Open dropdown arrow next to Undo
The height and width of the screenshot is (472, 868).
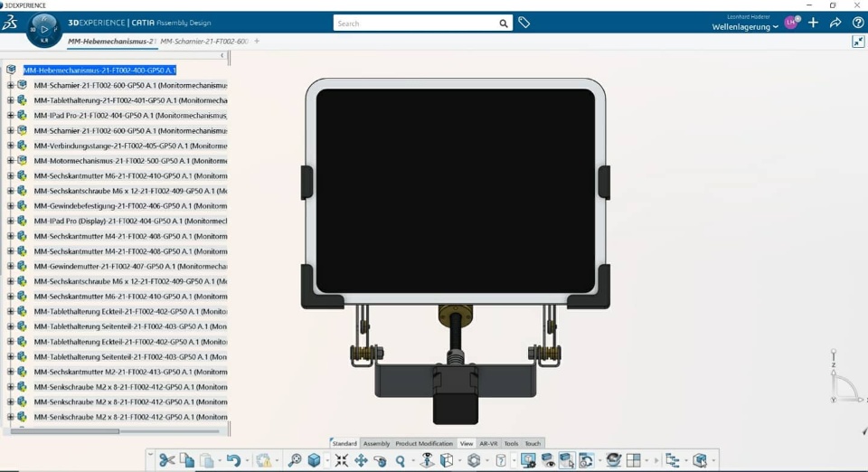point(247,460)
